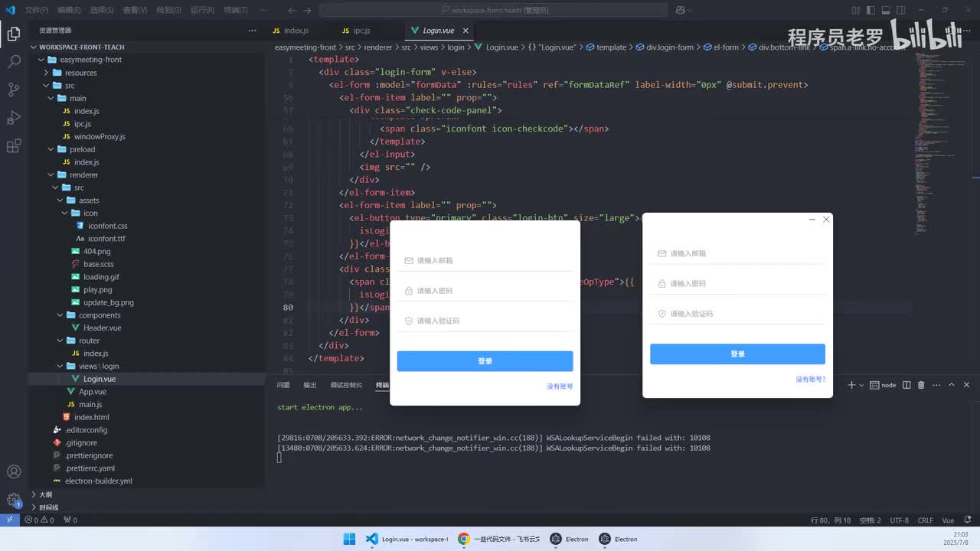Open the 文件 (File) menu

click(36, 10)
